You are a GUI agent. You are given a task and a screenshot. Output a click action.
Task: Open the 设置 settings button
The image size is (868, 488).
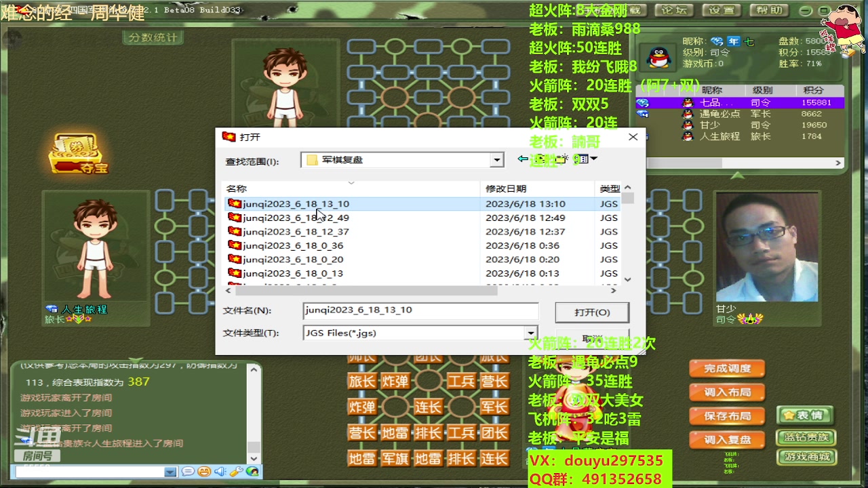722,10
